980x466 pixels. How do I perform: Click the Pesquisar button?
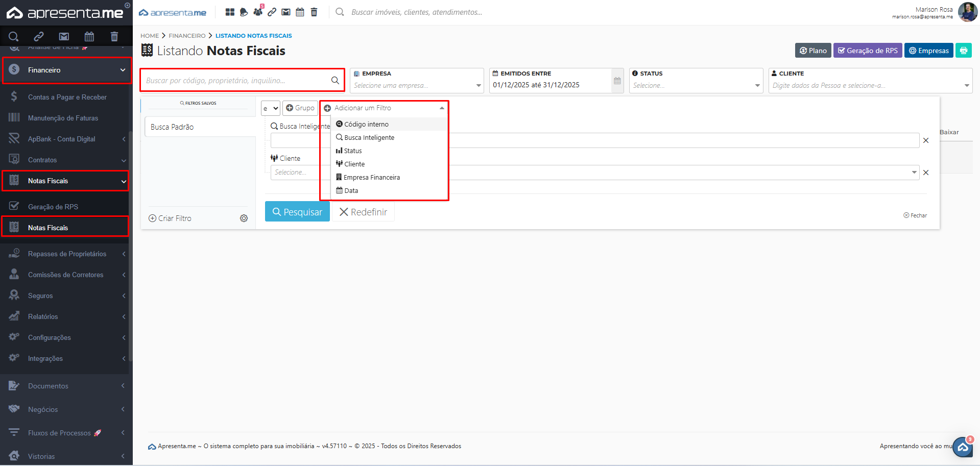[x=297, y=212]
